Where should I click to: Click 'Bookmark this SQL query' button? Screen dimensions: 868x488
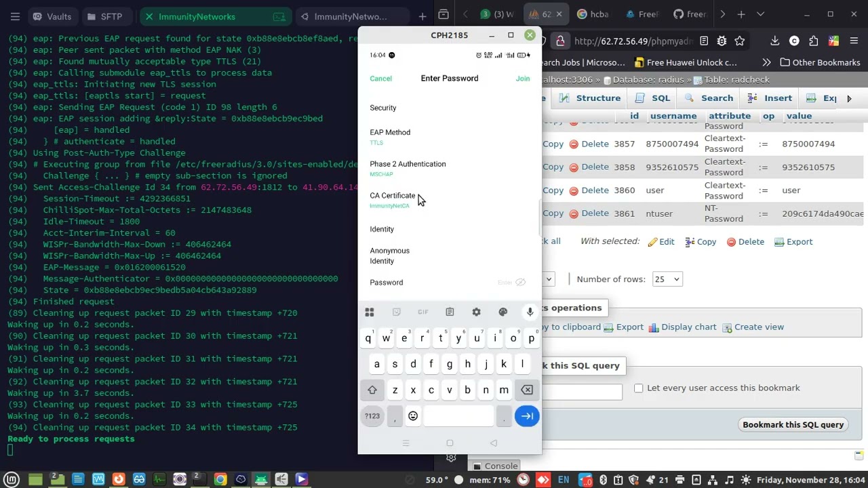point(793,425)
